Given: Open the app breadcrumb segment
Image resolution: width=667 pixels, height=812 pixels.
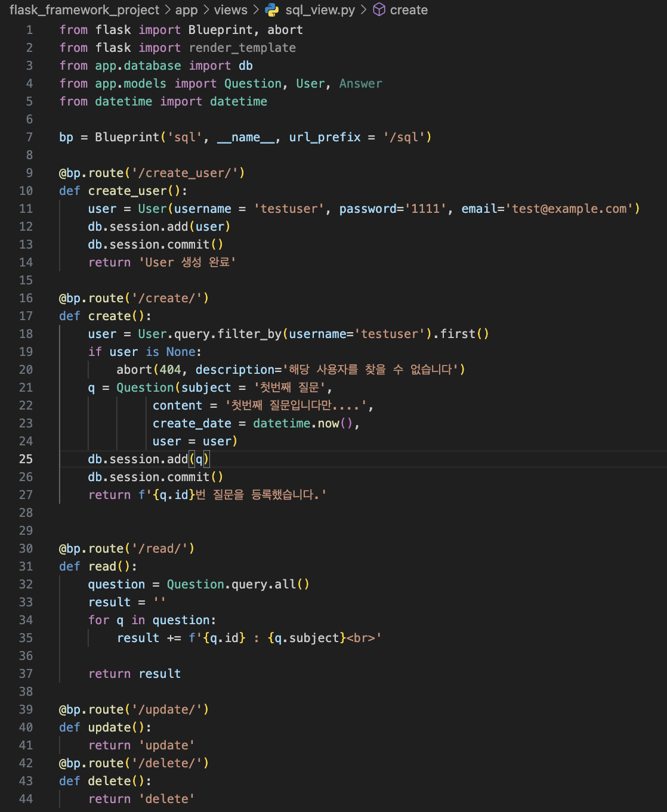Looking at the screenshot, I should coord(186,10).
